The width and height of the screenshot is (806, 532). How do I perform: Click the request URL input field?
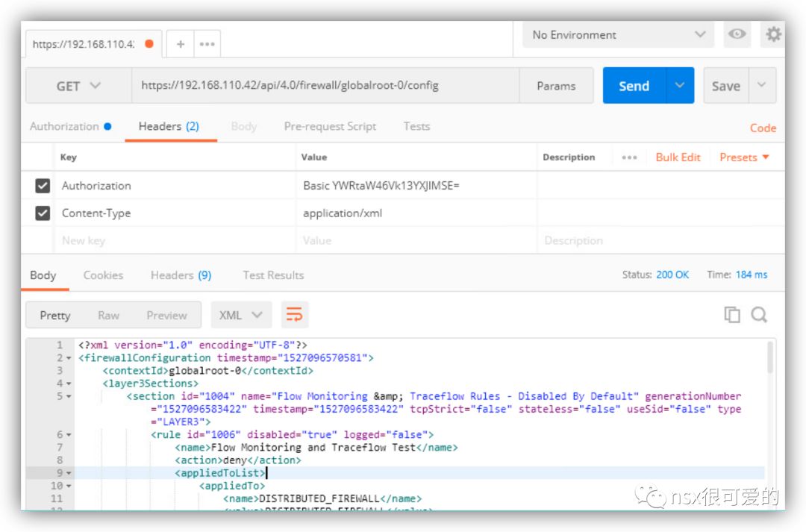coord(325,86)
